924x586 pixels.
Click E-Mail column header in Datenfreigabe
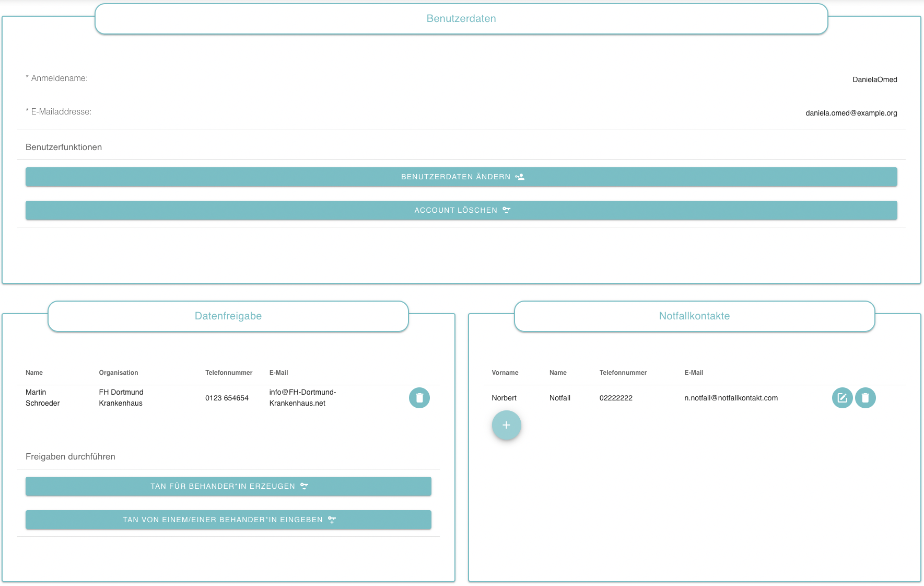click(x=279, y=373)
